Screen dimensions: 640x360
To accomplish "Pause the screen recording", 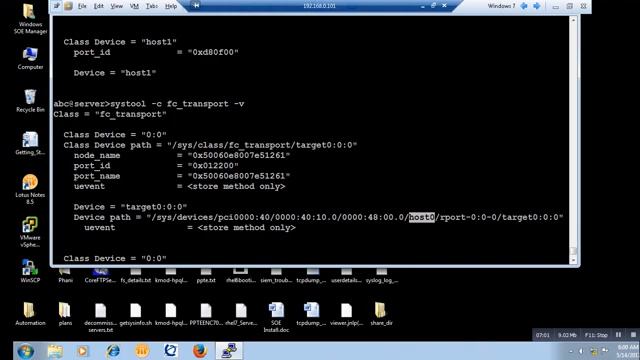I will tap(618, 335).
